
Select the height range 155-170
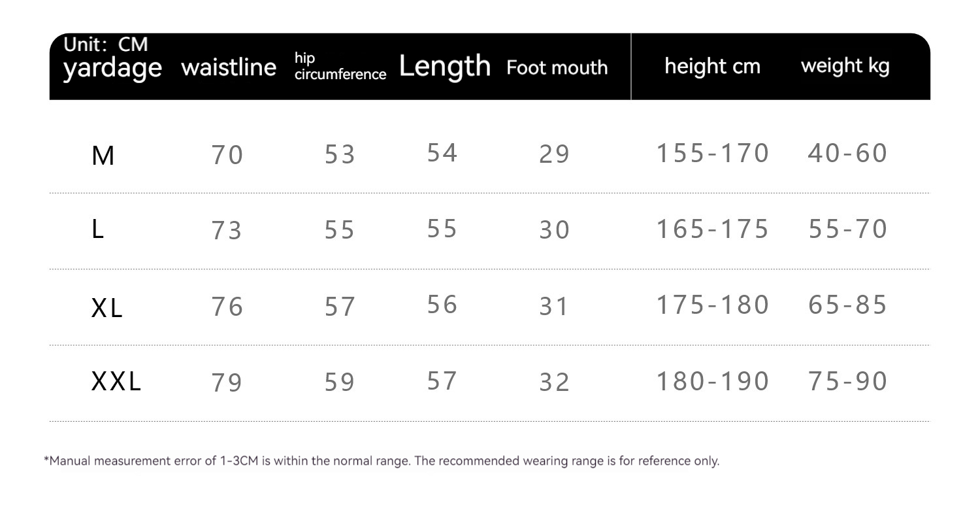point(713,154)
